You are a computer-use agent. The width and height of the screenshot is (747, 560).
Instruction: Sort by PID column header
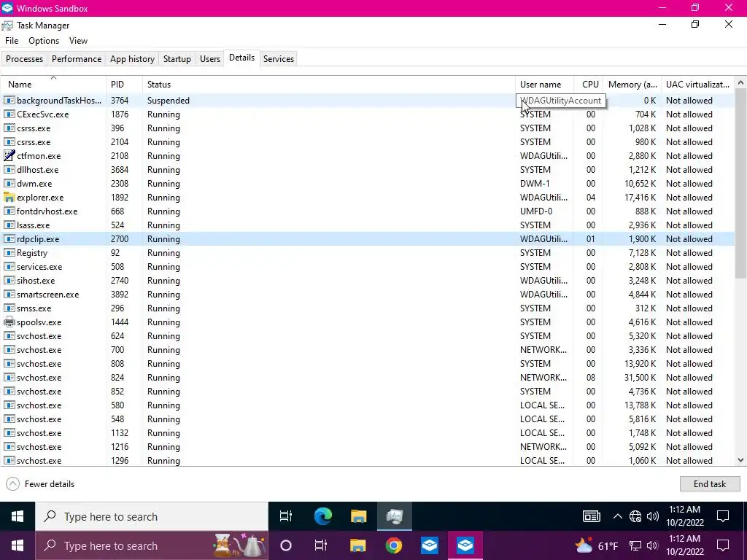click(x=124, y=85)
